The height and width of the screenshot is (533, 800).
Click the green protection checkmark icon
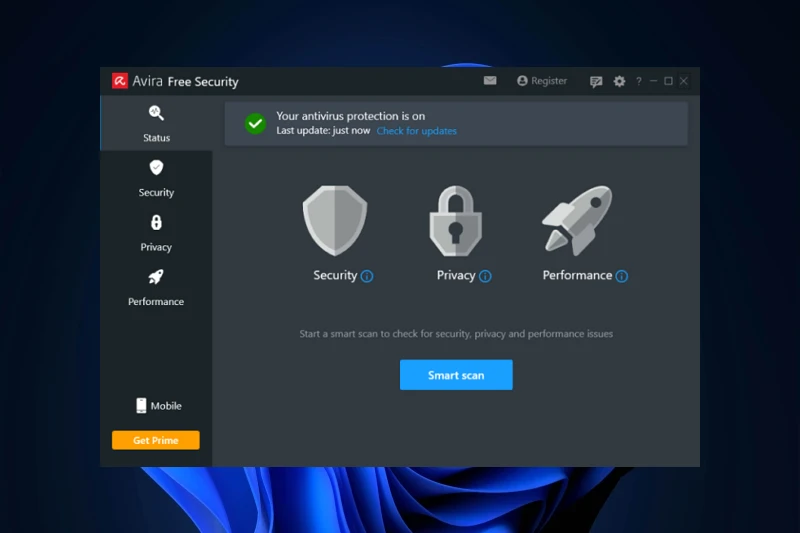click(255, 123)
